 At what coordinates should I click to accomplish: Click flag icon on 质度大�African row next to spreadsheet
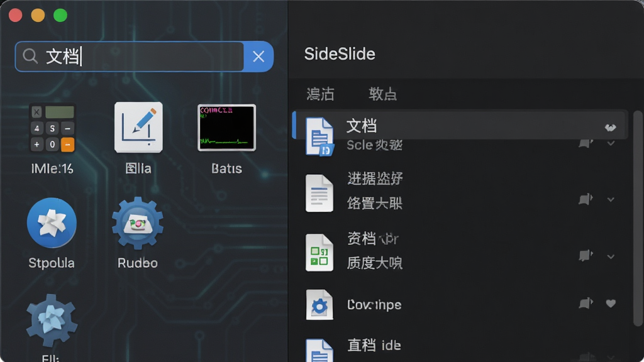586,255
